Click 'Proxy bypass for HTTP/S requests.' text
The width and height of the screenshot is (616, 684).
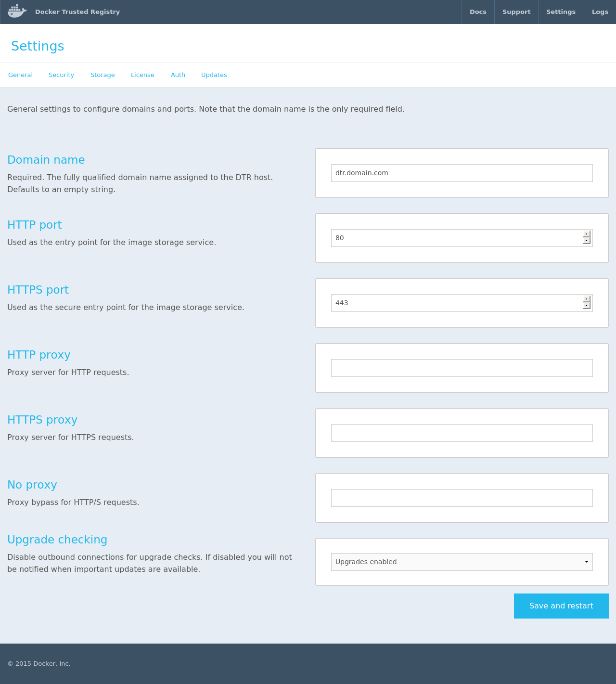pyautogui.click(x=73, y=502)
